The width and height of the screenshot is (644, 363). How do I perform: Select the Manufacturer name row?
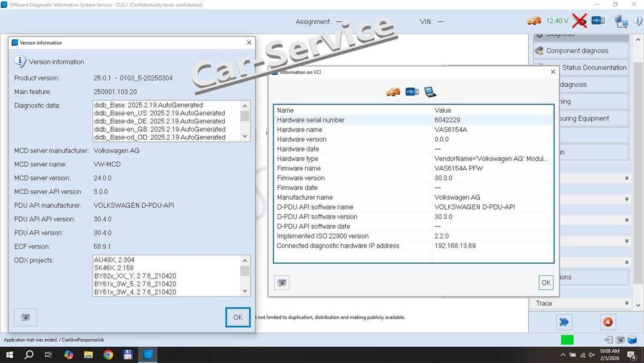click(413, 197)
